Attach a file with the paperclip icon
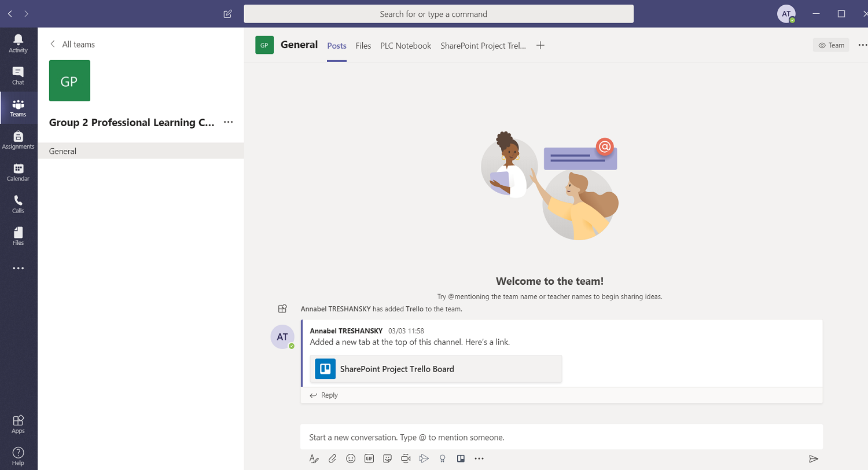Image resolution: width=868 pixels, height=470 pixels. [332, 458]
